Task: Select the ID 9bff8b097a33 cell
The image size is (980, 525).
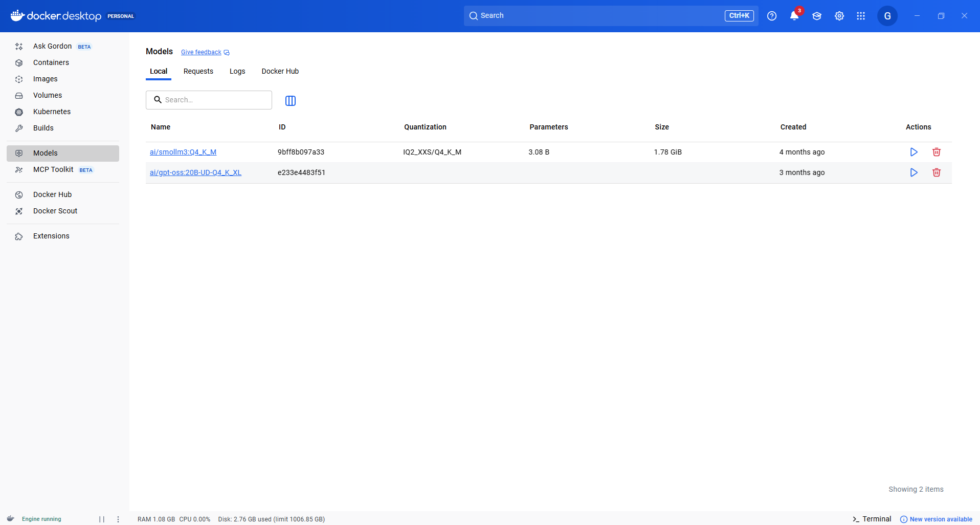Action: pyautogui.click(x=301, y=152)
